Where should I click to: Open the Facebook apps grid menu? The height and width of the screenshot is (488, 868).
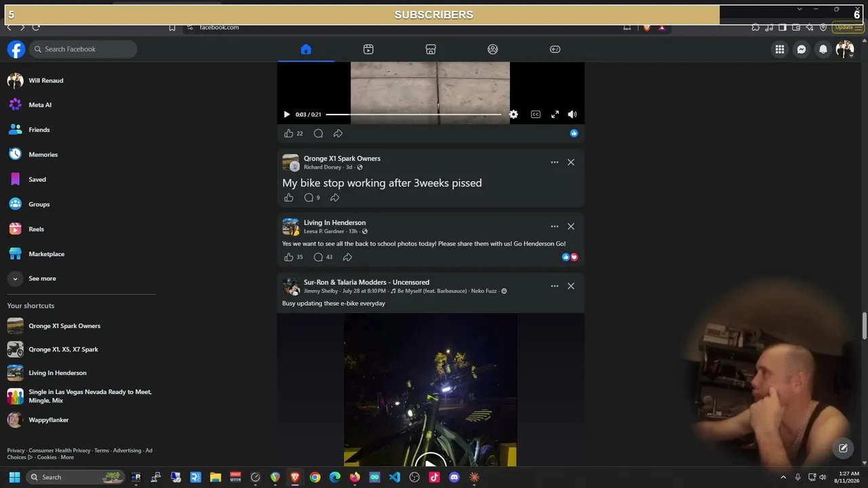[x=780, y=49]
